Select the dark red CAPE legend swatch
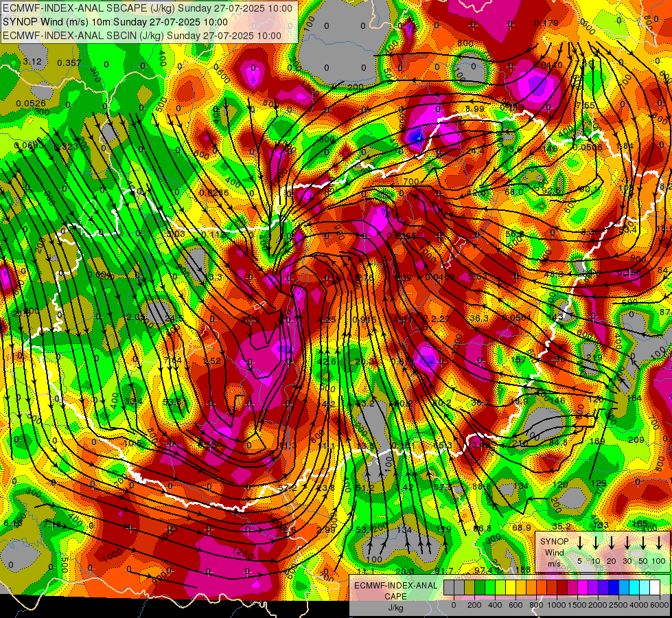 pos(562,588)
